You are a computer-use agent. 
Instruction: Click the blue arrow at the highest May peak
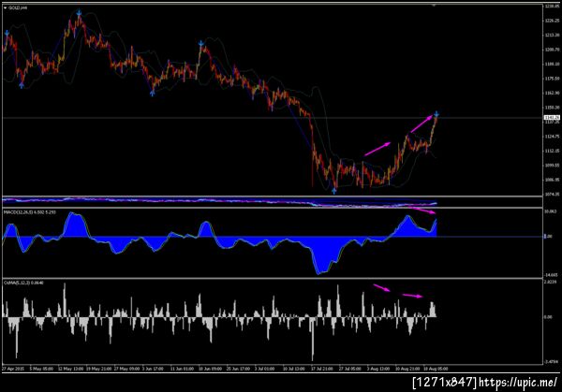(79, 13)
